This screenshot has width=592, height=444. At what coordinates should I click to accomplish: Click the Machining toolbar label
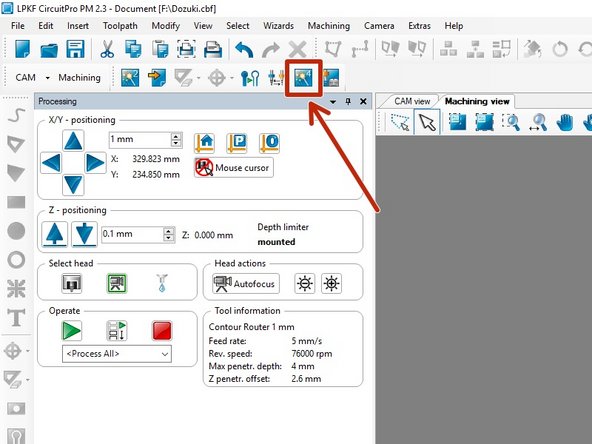79,77
